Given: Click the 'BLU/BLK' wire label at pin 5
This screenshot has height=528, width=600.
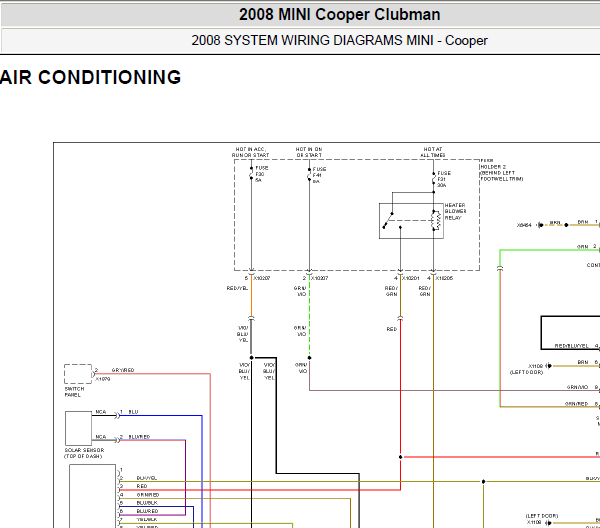Looking at the screenshot, I should (x=147, y=503).
